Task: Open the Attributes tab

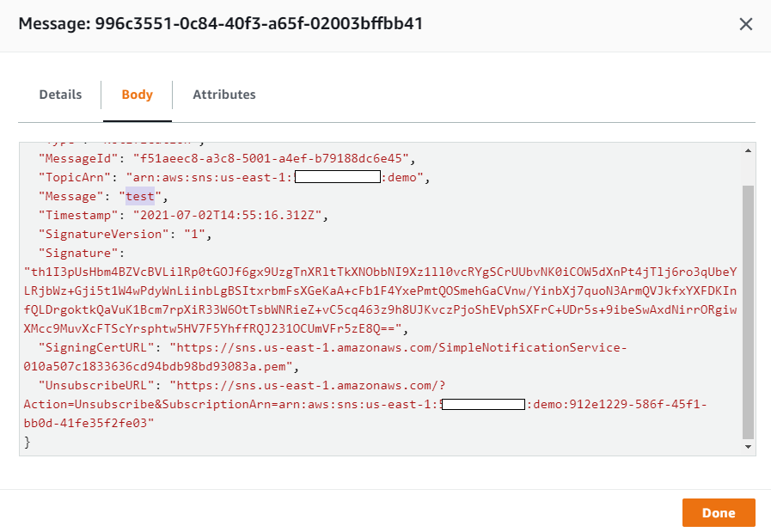Action: click(x=224, y=95)
